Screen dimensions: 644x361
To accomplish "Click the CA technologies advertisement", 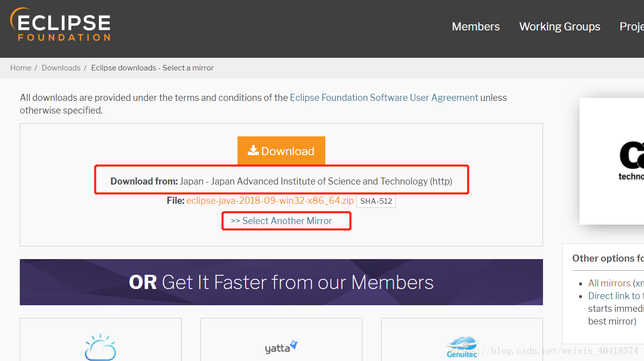I will 612,161.
